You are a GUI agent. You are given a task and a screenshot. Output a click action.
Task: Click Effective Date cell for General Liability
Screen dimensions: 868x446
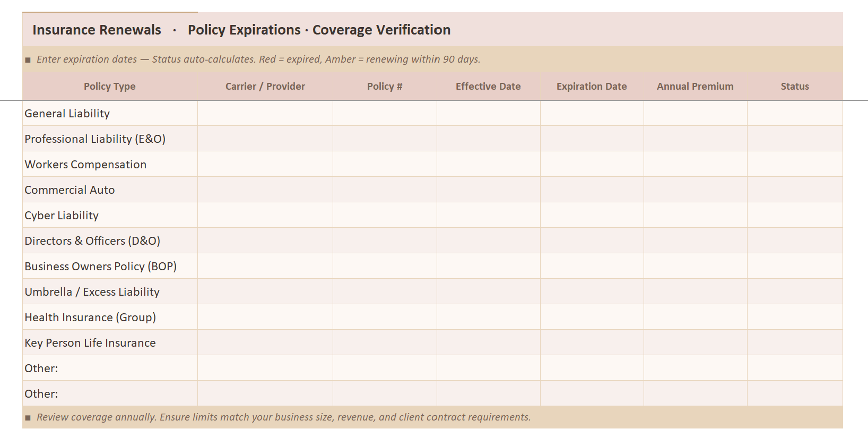pos(488,113)
